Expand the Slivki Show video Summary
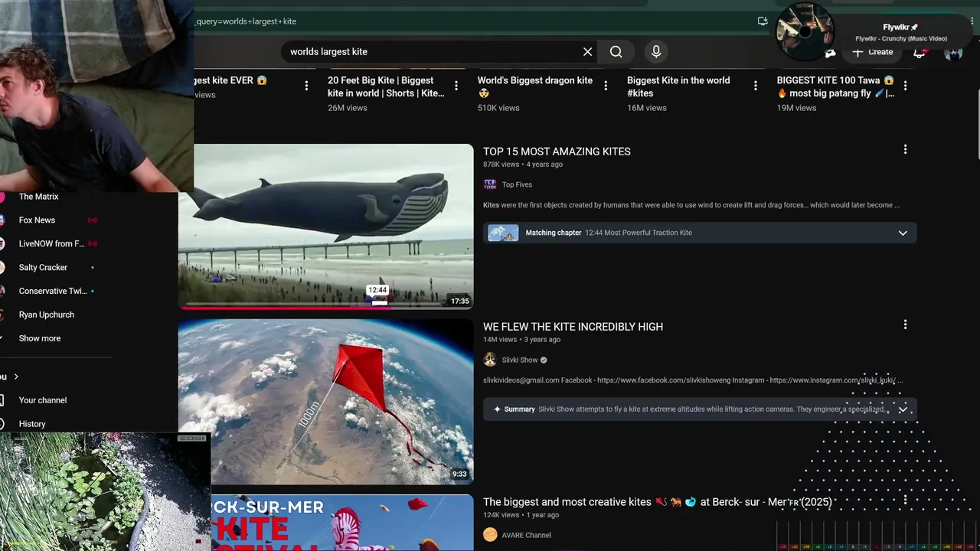 pos(903,409)
